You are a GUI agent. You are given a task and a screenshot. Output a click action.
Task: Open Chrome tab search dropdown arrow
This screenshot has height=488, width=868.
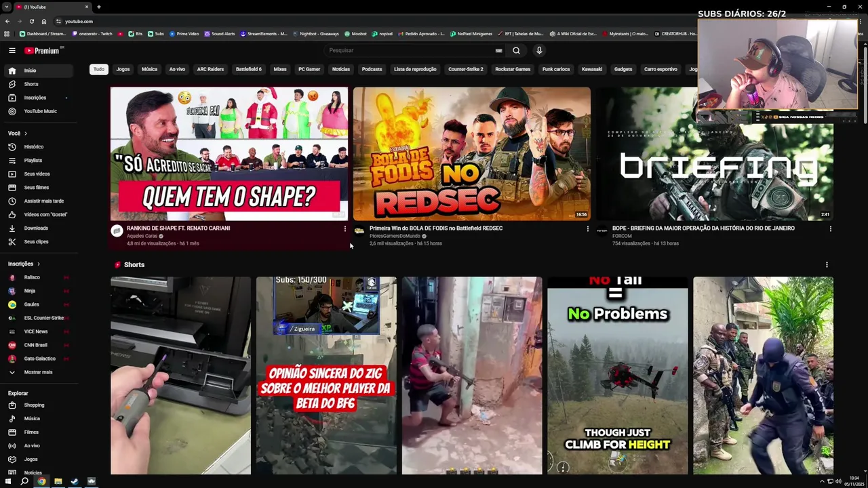point(7,7)
